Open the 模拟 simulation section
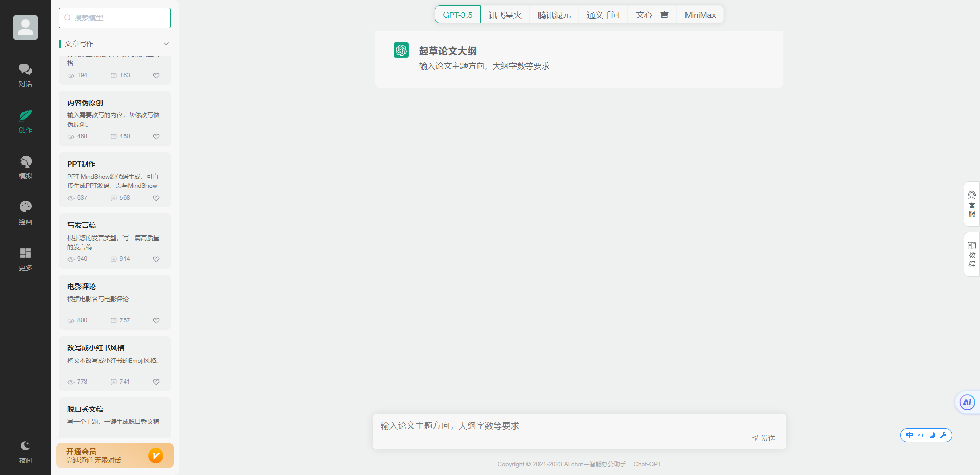Viewport: 980px width, 475px height. click(x=26, y=167)
